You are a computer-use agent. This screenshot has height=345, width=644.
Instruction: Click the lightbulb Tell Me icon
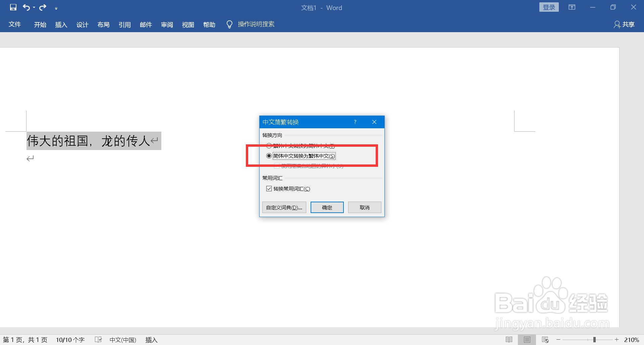click(229, 24)
